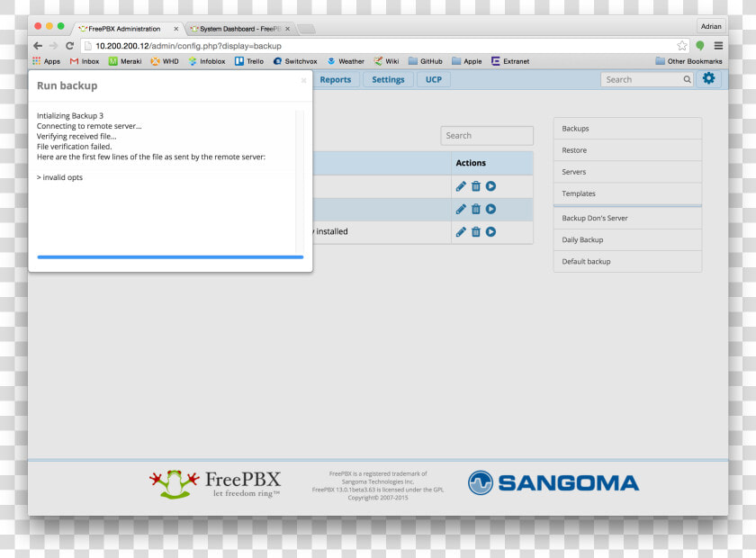The height and width of the screenshot is (558, 756).
Task: Open Backup Don's Server entry
Action: (x=627, y=219)
